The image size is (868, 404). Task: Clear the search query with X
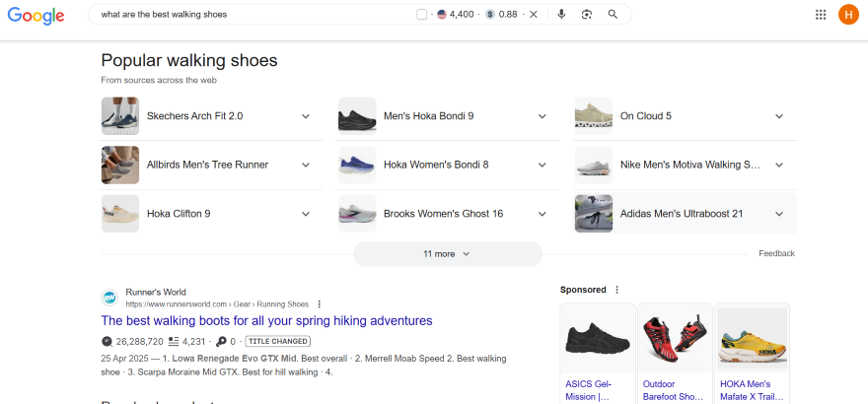[x=534, y=15]
